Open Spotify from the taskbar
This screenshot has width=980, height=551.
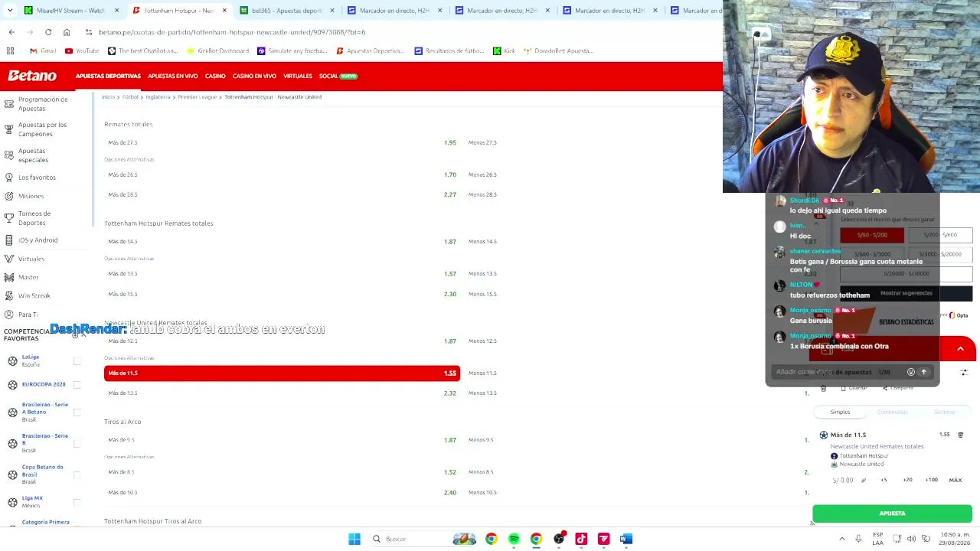pos(514,539)
